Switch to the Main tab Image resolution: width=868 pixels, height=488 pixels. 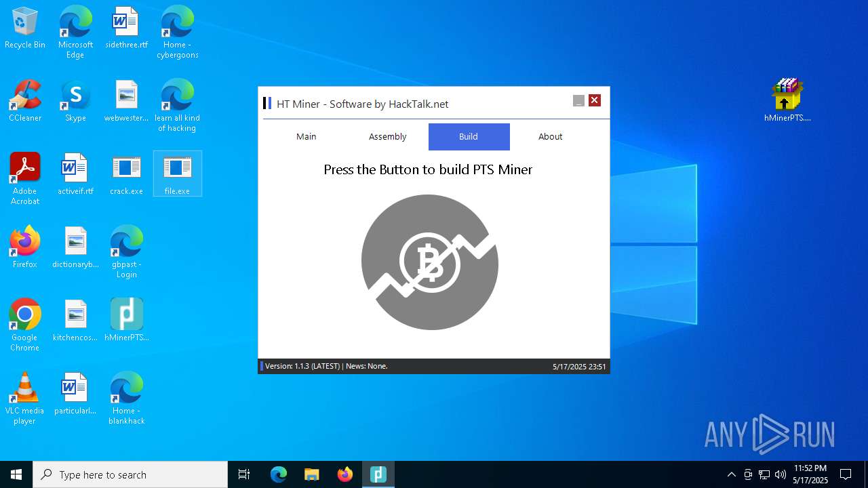307,137
